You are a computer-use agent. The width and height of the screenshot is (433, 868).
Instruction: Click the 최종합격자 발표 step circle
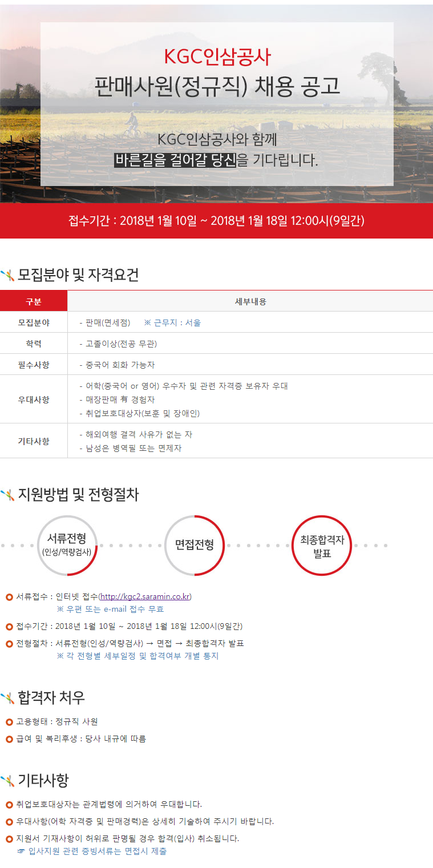[x=322, y=545]
